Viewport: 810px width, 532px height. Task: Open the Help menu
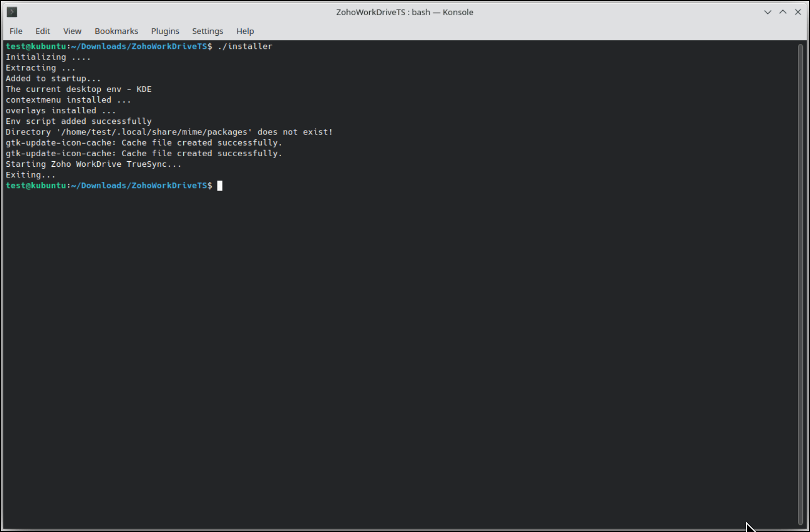(245, 31)
